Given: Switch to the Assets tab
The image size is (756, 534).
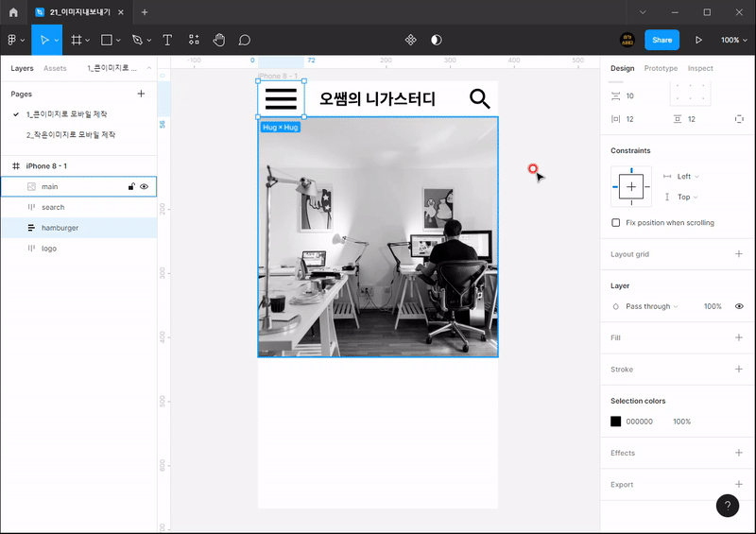Looking at the screenshot, I should click(55, 68).
